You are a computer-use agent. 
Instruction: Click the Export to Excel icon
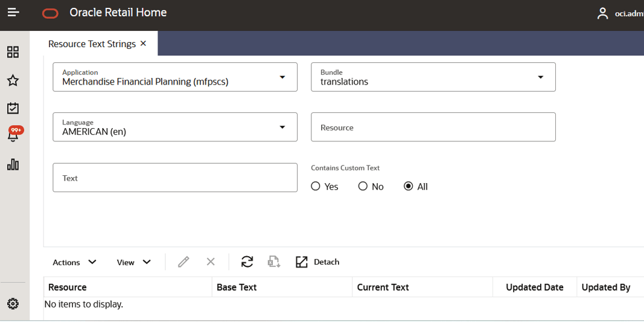(274, 262)
